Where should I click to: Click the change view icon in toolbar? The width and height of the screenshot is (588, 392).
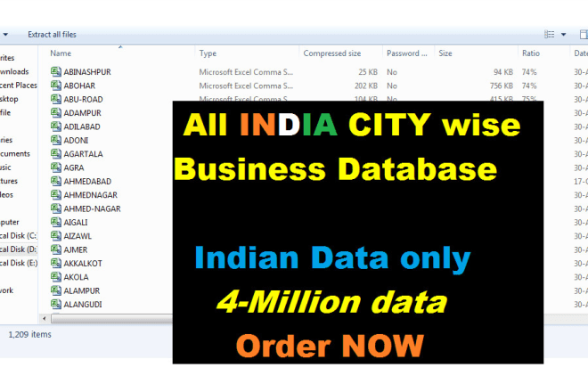coord(550,35)
